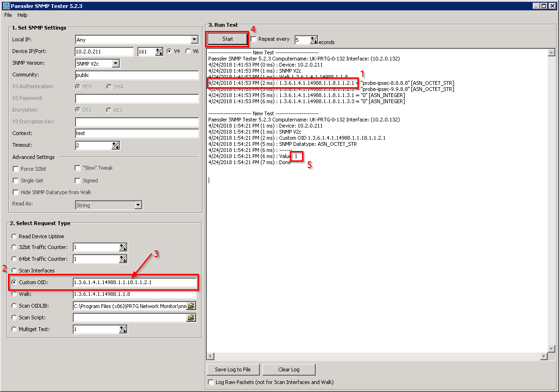Click the Repeat every seconds spinner
Viewport: 559px width, 392px height.
pyautogui.click(x=314, y=40)
